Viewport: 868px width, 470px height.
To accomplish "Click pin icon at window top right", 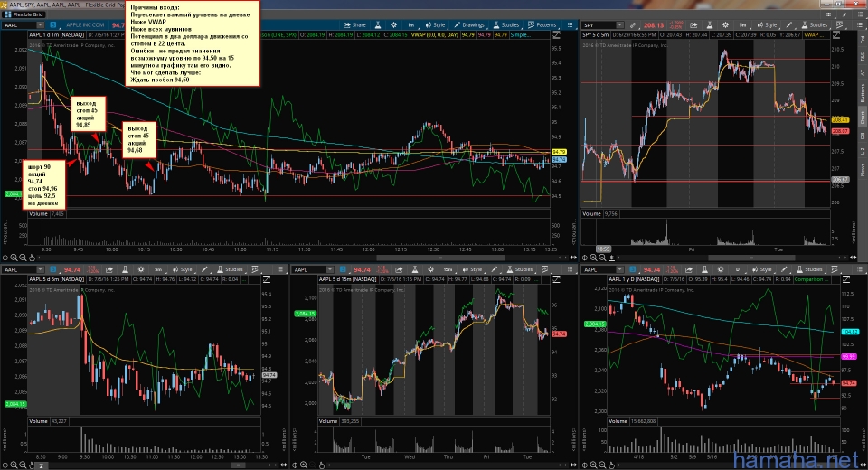I will (843, 15).
